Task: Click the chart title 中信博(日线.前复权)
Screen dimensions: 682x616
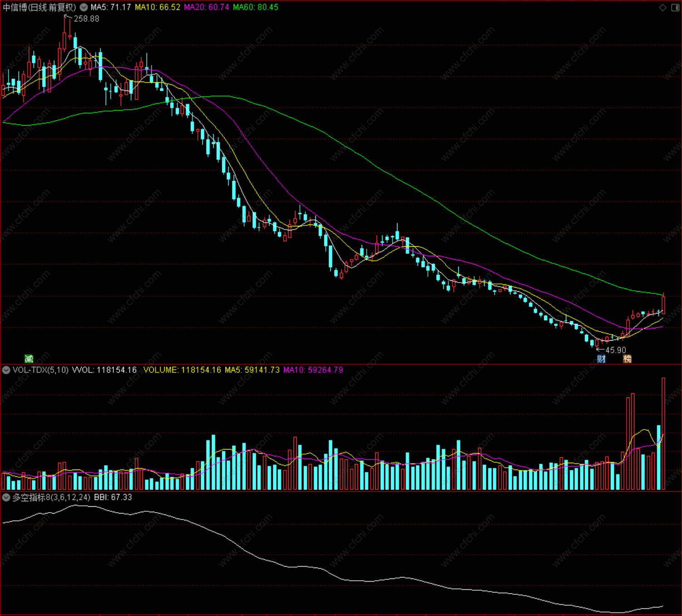Action: 39,7
